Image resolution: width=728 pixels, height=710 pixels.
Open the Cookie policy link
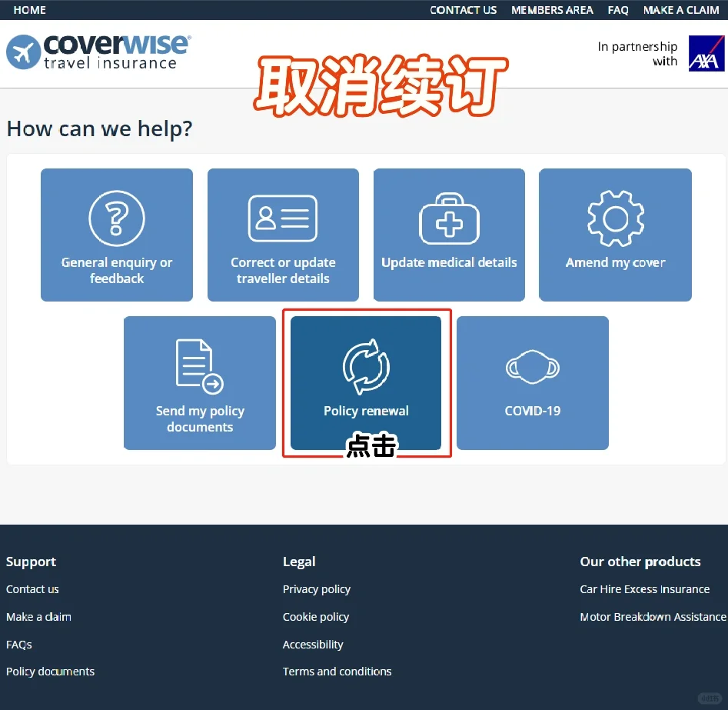(x=316, y=617)
